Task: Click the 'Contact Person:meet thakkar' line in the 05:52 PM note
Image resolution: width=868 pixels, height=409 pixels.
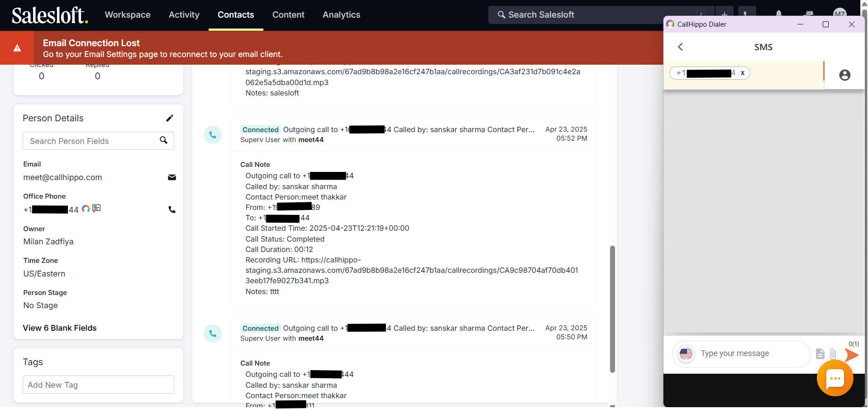Action: point(296,197)
